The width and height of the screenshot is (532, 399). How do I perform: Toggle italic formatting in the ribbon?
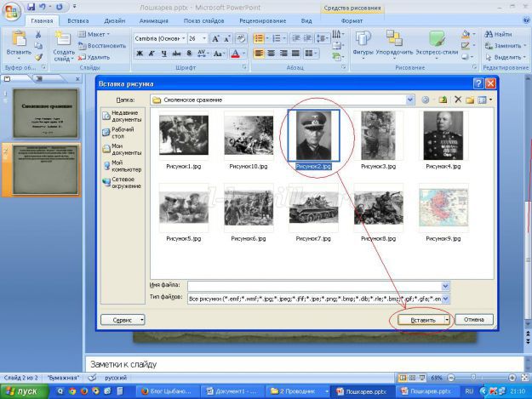(152, 53)
